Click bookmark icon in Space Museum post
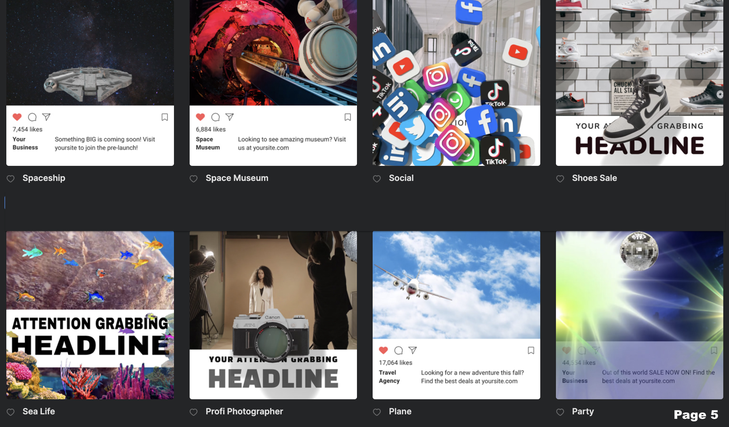The image size is (729, 427). click(x=348, y=117)
